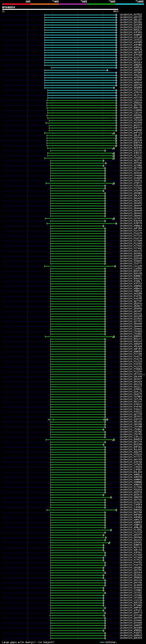Click the orange ~40% identity color bar

coord(45,4)
